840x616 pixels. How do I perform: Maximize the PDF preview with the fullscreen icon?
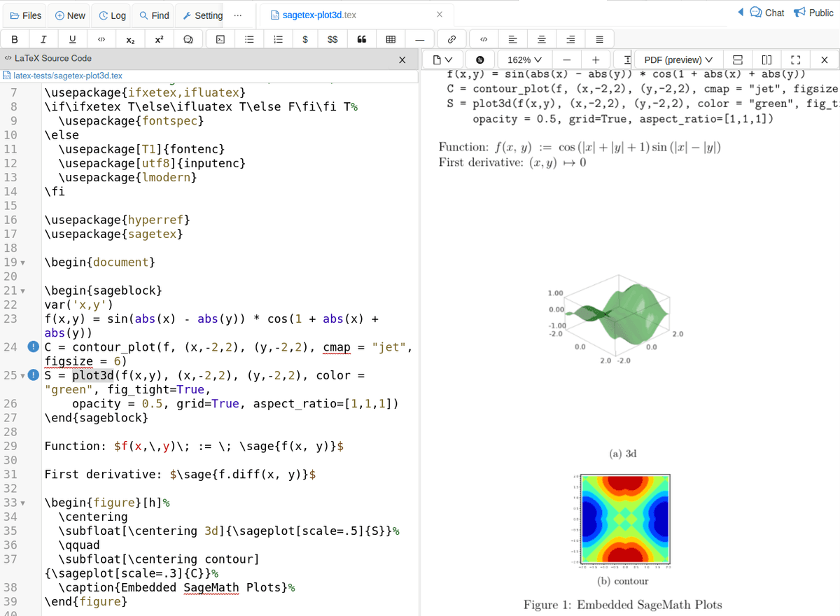[x=794, y=60]
